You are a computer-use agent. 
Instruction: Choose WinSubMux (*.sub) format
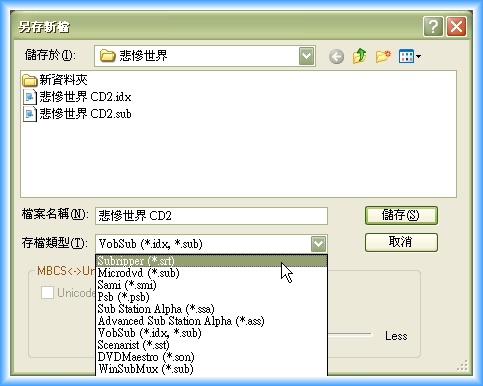(x=211, y=369)
